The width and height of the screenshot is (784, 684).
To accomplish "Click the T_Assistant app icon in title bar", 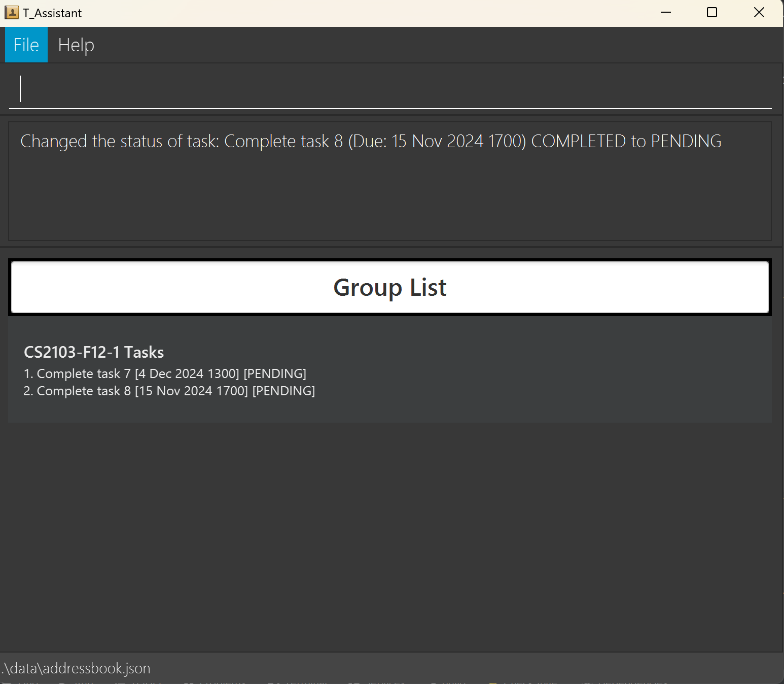I will coord(11,13).
